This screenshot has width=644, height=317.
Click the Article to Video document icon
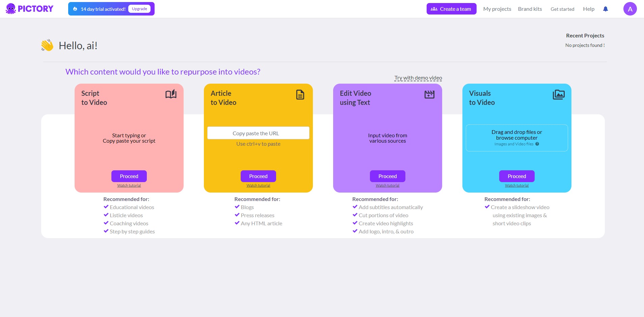coord(300,95)
